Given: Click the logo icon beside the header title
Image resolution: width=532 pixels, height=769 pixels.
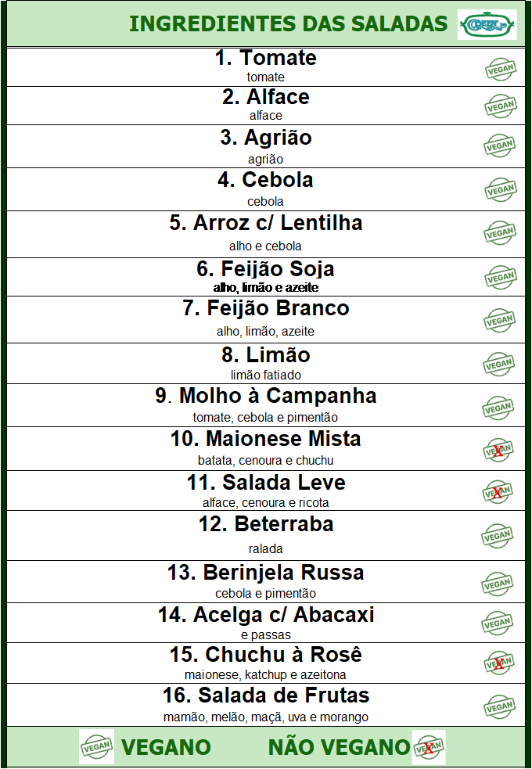Looking at the screenshot, I should pyautogui.click(x=487, y=24).
